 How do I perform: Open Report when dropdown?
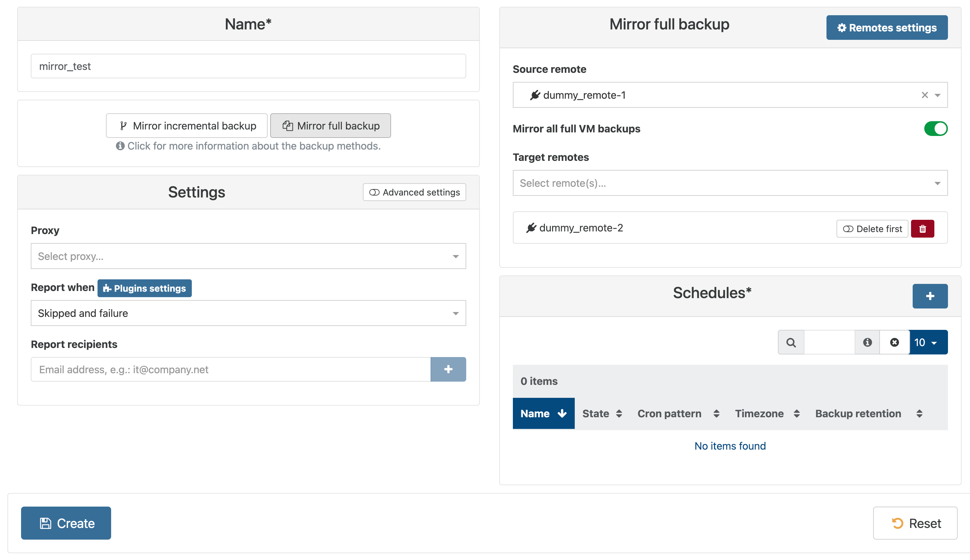(248, 313)
